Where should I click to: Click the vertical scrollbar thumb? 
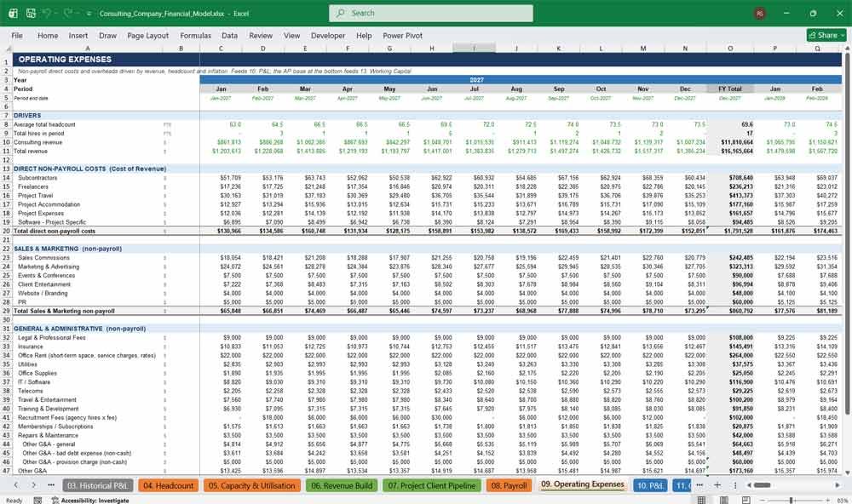coord(847,234)
